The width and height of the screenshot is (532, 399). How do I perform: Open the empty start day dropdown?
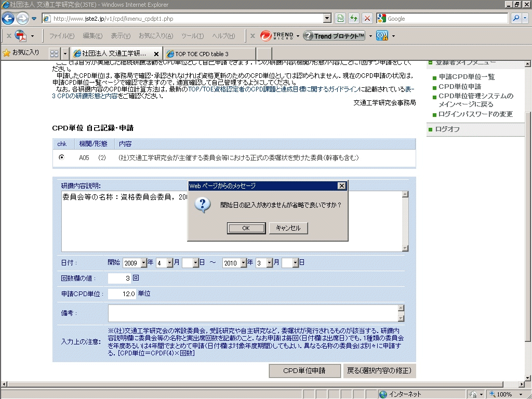click(195, 262)
